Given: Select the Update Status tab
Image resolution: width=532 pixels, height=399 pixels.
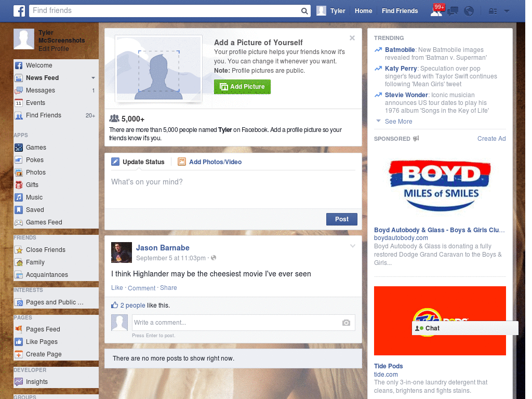Looking at the screenshot, I should [x=138, y=162].
